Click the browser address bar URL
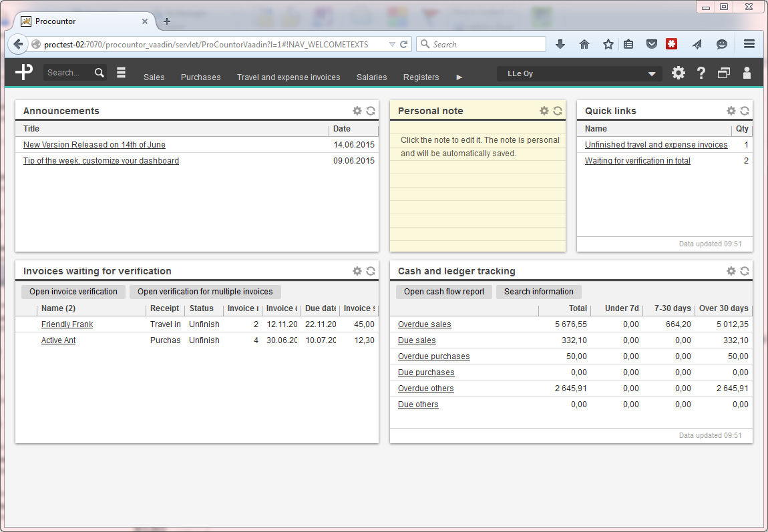Screen dimensions: 768x532 tap(206, 45)
